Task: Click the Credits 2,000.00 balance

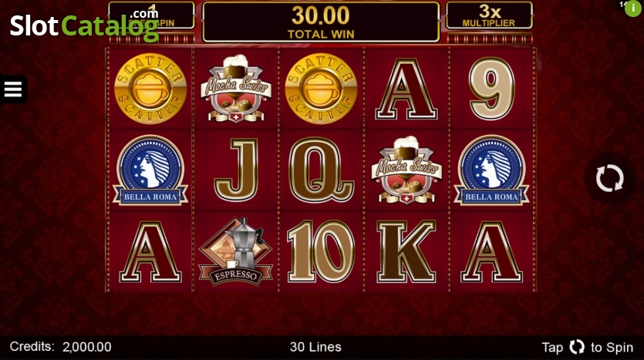Action: pos(60,347)
